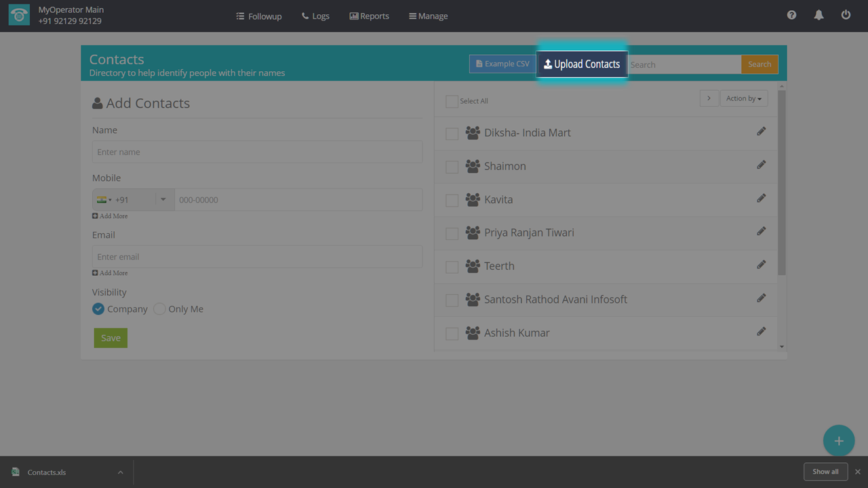Click the power logout icon
The height and width of the screenshot is (488, 868).
coord(846,15)
